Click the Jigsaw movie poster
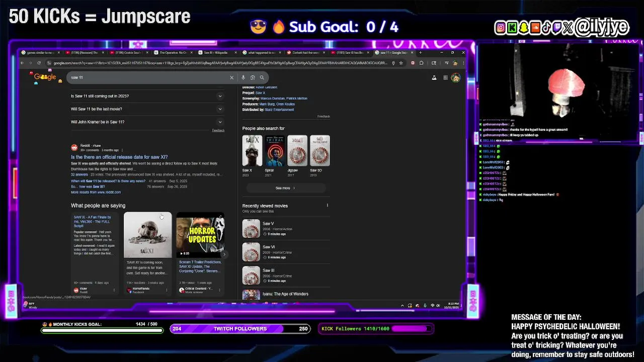This screenshot has width=644, height=362. pos(297,150)
